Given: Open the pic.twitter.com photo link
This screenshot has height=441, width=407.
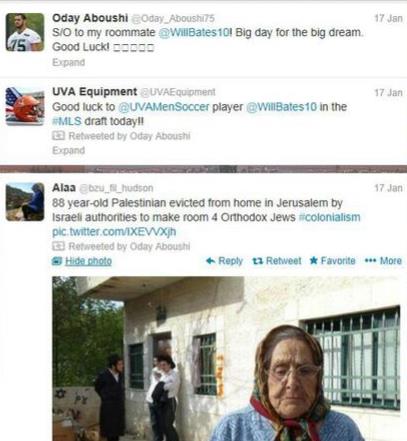Looking at the screenshot, I should click(x=114, y=232).
